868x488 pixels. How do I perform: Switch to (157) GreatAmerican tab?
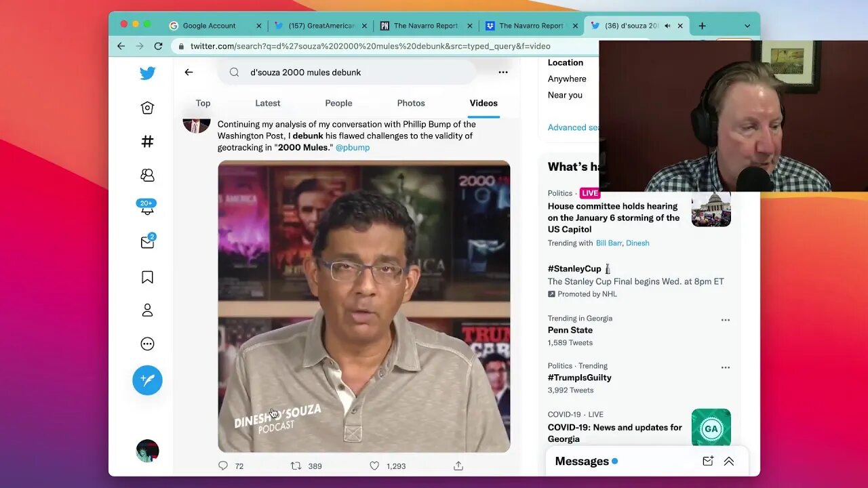[x=320, y=26]
